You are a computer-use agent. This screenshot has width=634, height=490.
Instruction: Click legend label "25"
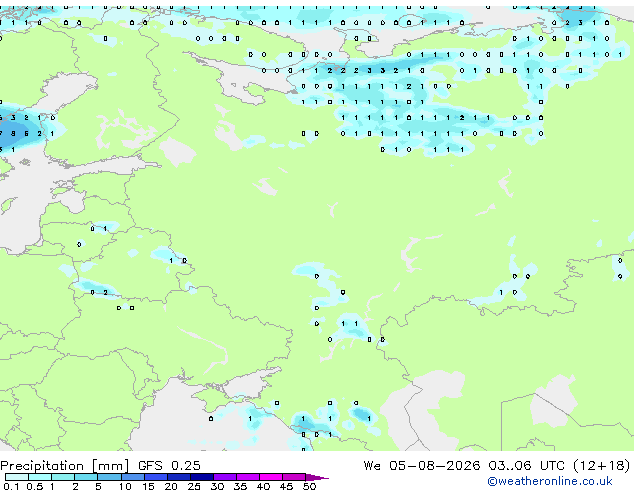point(194,486)
